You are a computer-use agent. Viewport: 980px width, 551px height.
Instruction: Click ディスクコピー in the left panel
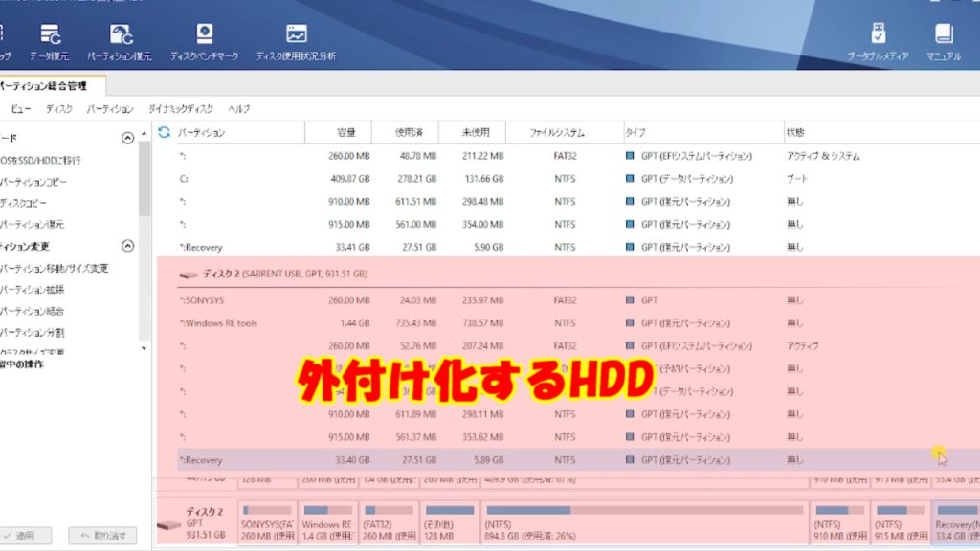coord(23,203)
